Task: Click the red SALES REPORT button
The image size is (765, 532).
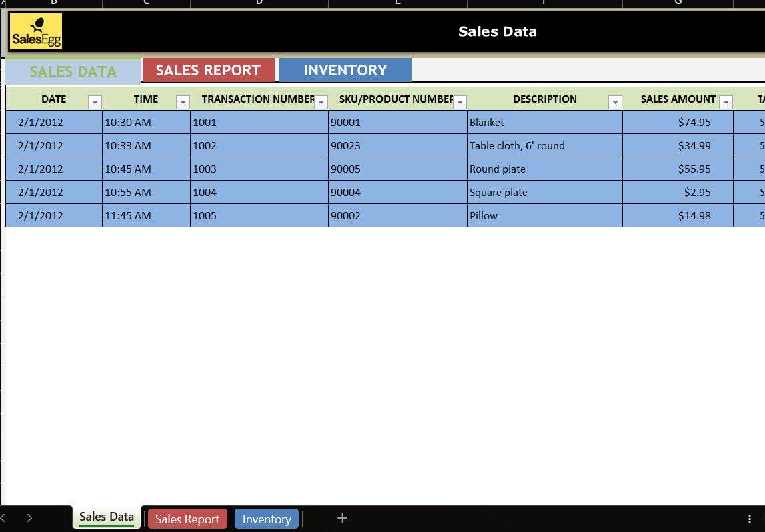Action: tap(208, 71)
